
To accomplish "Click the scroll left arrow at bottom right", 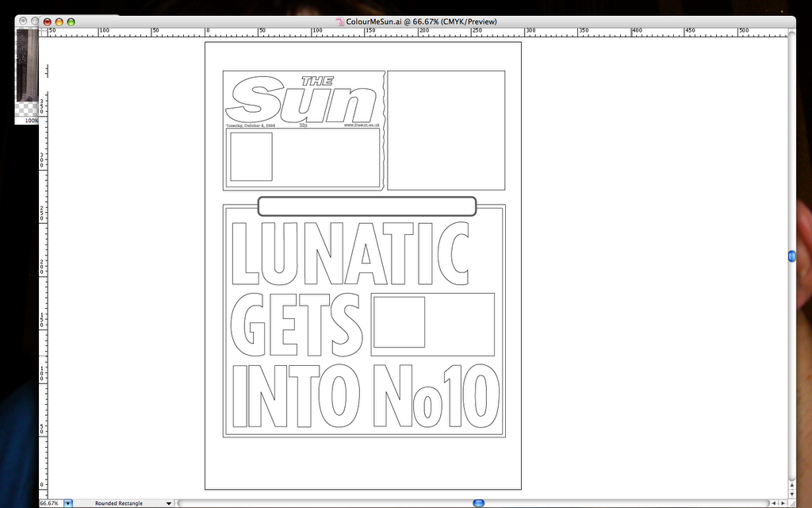I will (x=774, y=502).
